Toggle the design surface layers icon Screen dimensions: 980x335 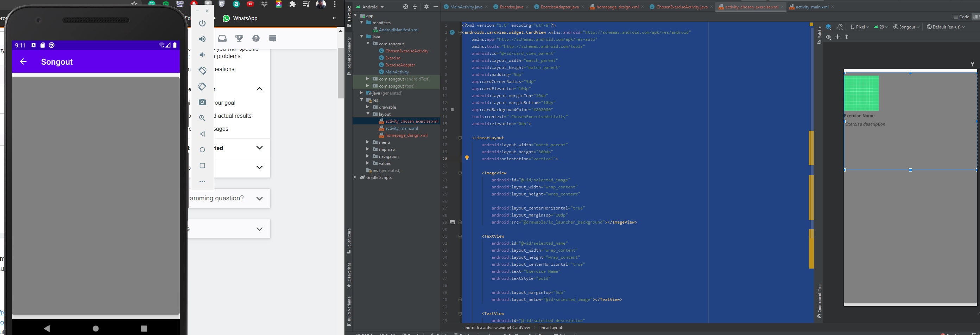(829, 27)
